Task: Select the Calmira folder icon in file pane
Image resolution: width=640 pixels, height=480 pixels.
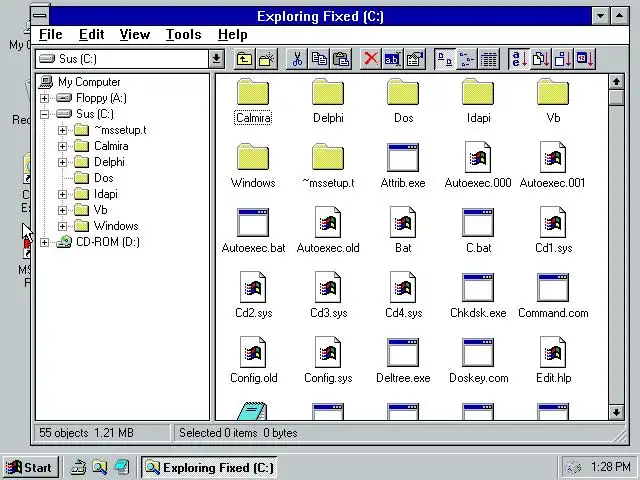Action: pos(253,92)
